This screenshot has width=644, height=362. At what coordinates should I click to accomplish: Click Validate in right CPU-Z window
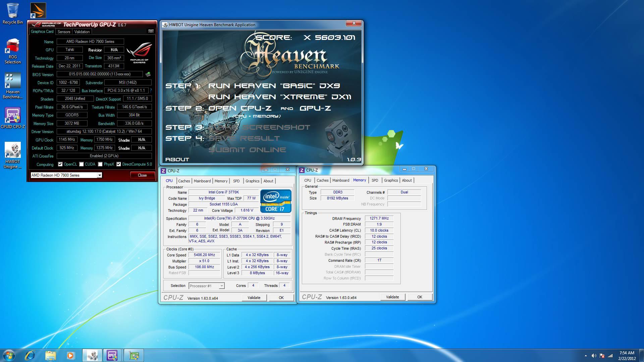[392, 297]
